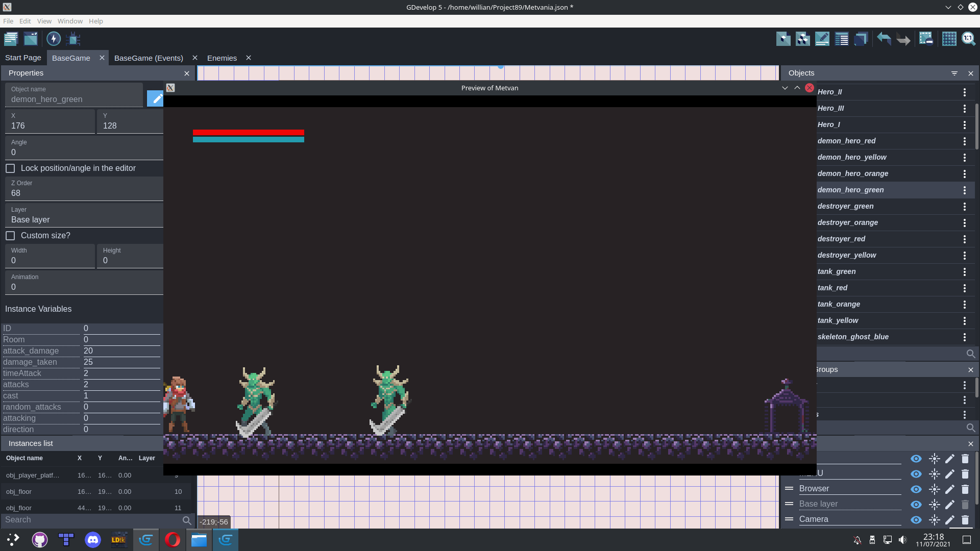
Task: Open the File menu
Action: coord(8,21)
